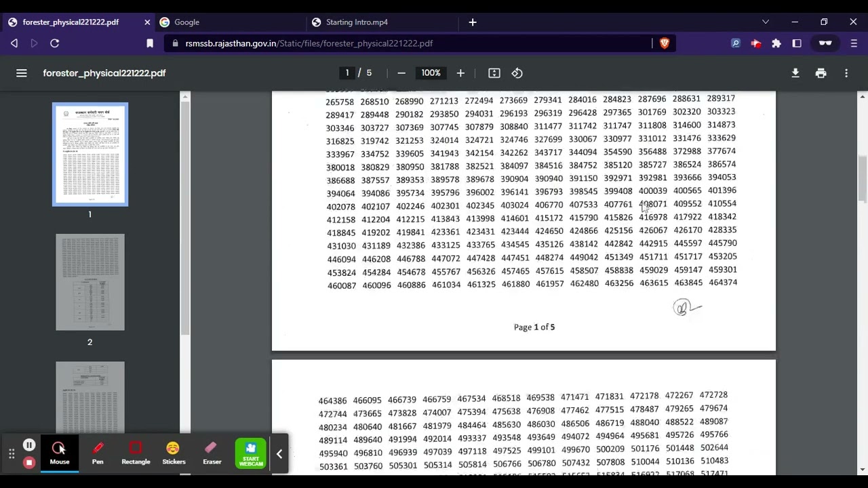Click roll number 453205
This screenshot has height=488, width=868.
tap(722, 257)
